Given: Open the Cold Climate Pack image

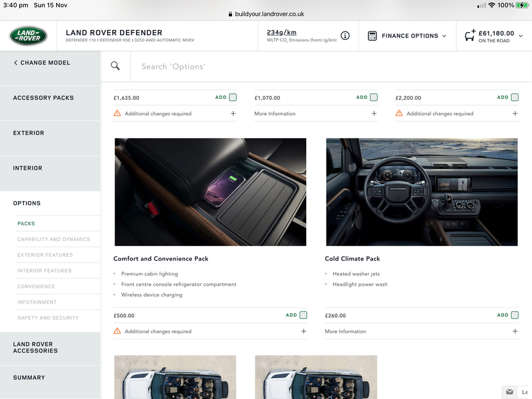Looking at the screenshot, I should click(x=422, y=192).
